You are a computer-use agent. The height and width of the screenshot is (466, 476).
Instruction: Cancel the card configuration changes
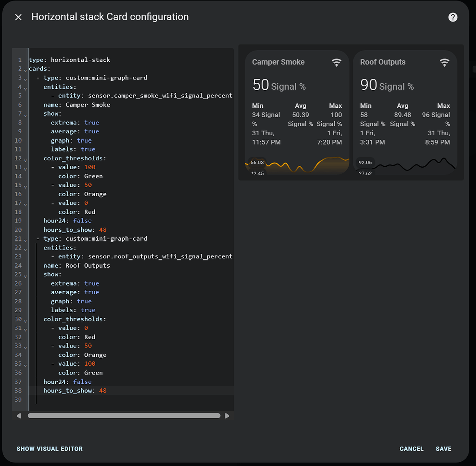(411, 449)
